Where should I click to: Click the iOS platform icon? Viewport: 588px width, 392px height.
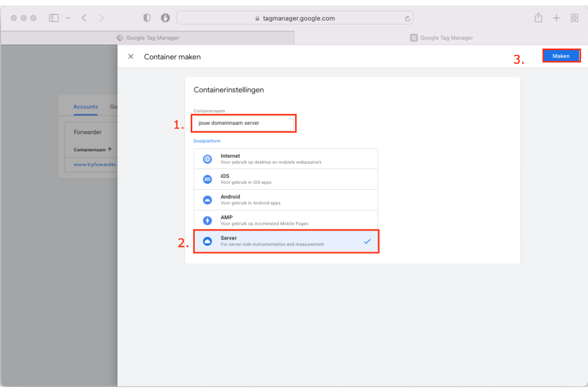pyautogui.click(x=207, y=179)
